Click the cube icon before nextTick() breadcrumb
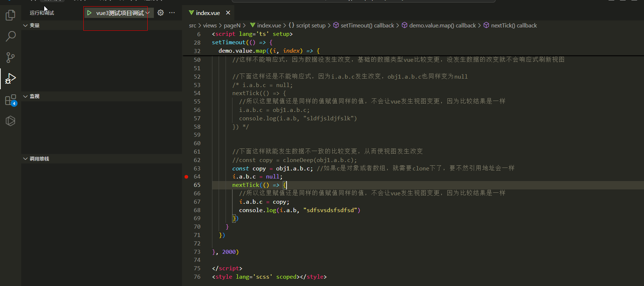Image resolution: width=644 pixels, height=286 pixels. (486, 25)
